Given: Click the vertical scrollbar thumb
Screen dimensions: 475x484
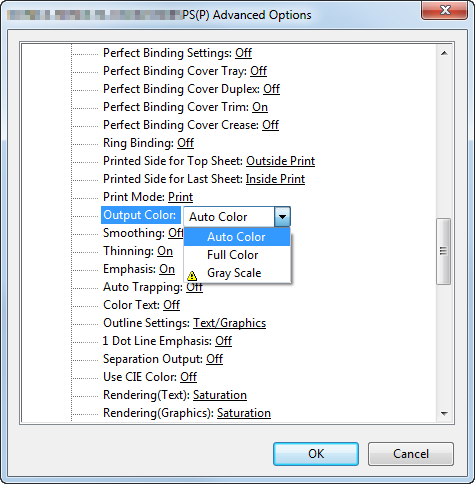Looking at the screenshot, I should 443,251.
